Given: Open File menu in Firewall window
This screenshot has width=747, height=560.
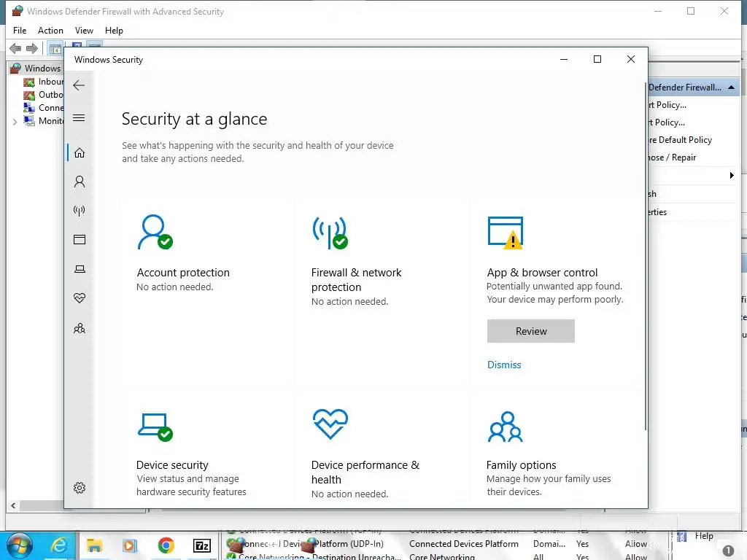Looking at the screenshot, I should click(20, 31).
